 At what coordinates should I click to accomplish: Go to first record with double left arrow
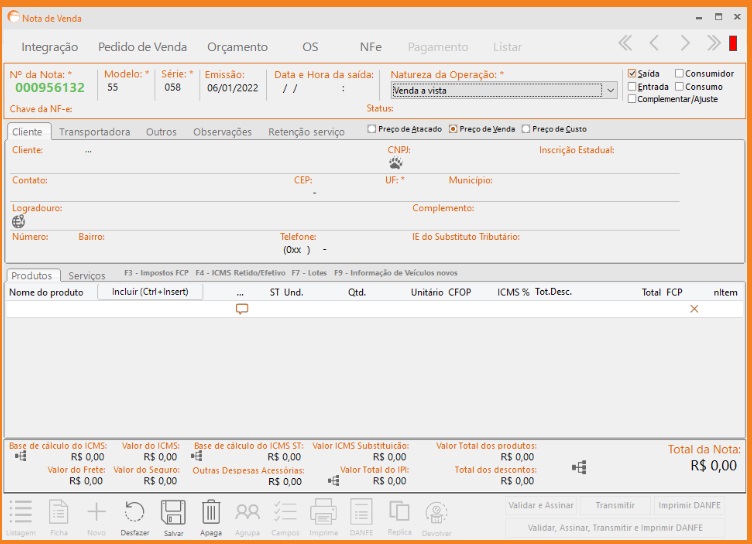click(625, 43)
